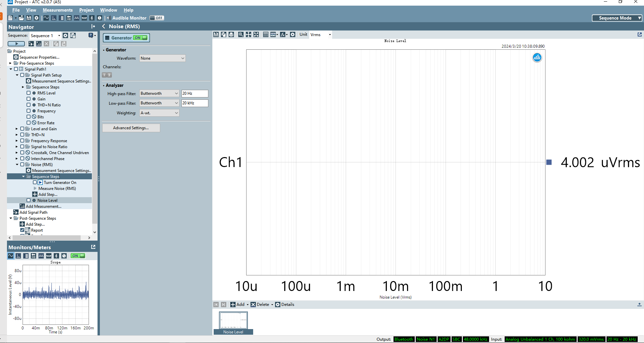The height and width of the screenshot is (343, 644).
Task: Click the save project icon in the main toolbar
Action: coord(29,18)
